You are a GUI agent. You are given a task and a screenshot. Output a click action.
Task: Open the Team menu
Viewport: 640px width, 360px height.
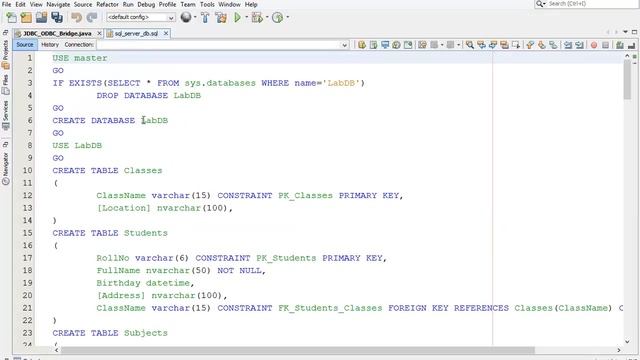tap(188, 4)
